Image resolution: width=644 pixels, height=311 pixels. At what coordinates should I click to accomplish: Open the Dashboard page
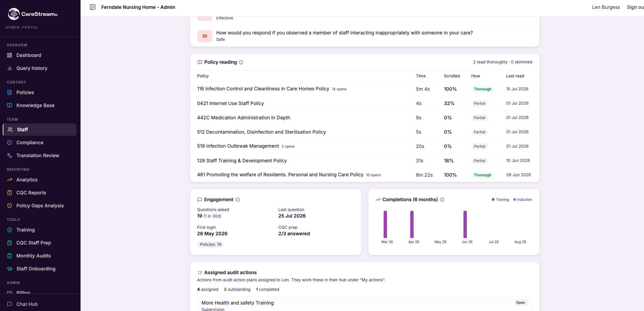point(40,55)
